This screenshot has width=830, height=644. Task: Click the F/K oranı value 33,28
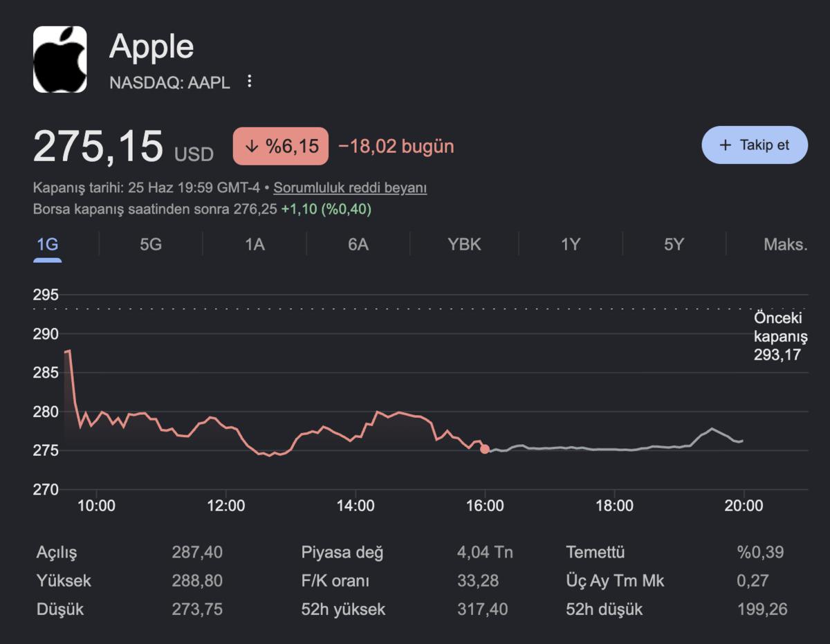(x=478, y=581)
